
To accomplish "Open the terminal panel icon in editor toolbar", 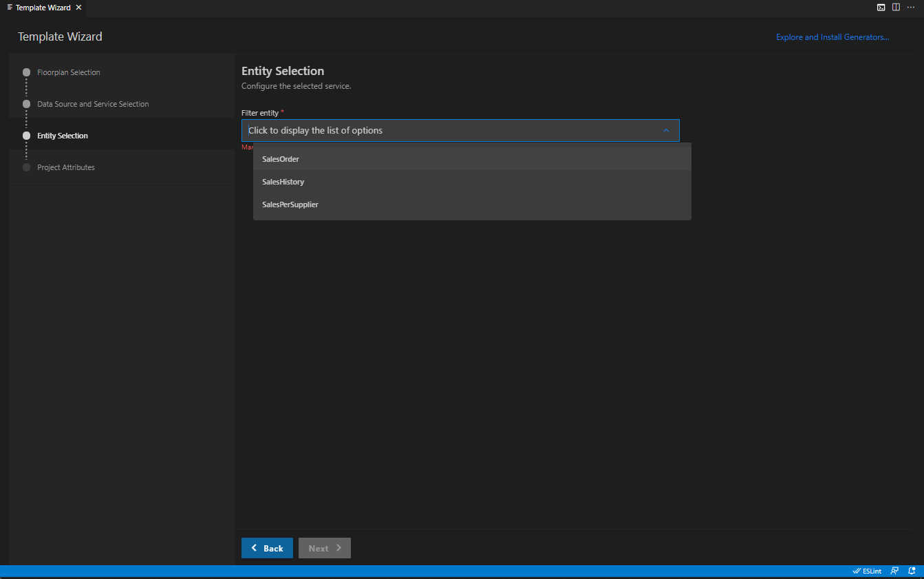I will click(x=881, y=8).
